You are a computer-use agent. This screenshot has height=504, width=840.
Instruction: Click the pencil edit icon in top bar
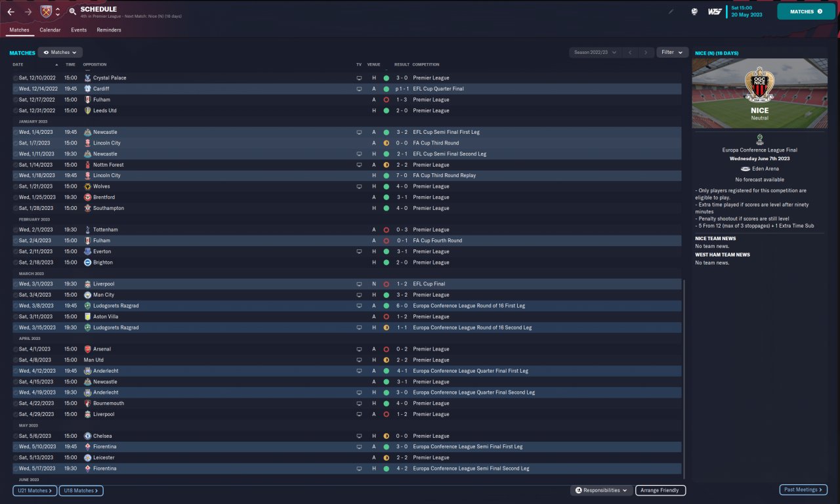pyautogui.click(x=671, y=11)
